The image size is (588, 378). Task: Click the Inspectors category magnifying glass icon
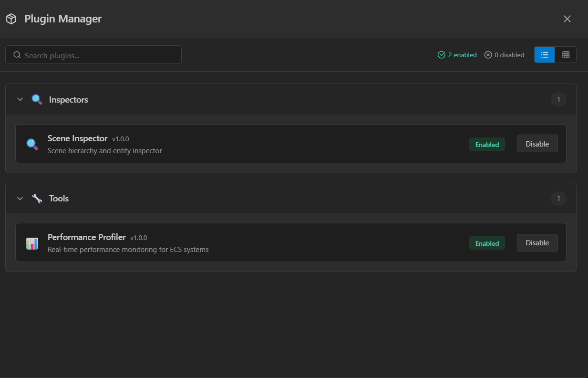click(37, 99)
